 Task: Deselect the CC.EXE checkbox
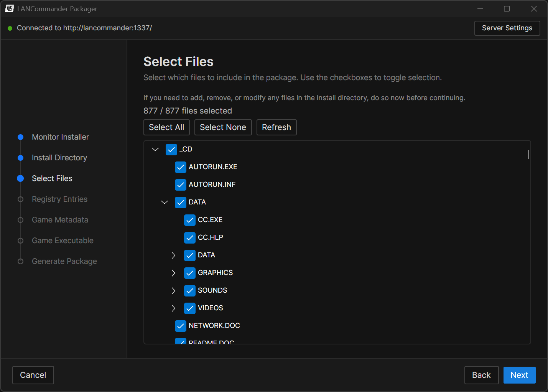(x=190, y=220)
